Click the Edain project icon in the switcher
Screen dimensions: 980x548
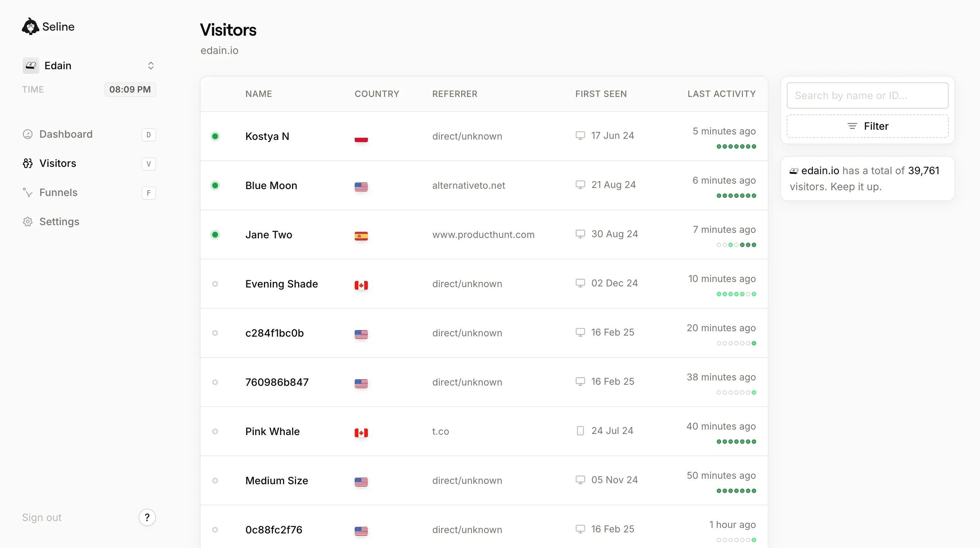click(31, 66)
